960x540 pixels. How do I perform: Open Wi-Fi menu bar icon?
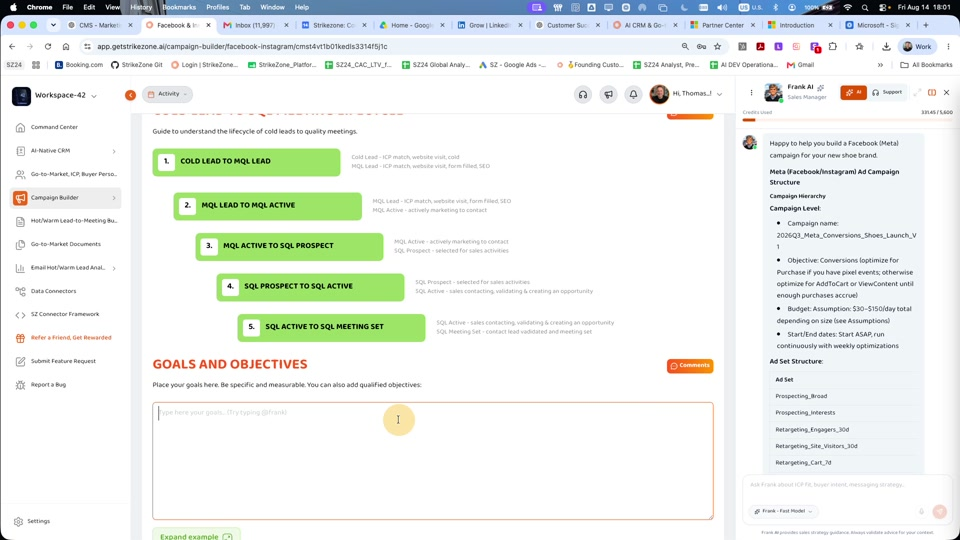pos(847,7)
